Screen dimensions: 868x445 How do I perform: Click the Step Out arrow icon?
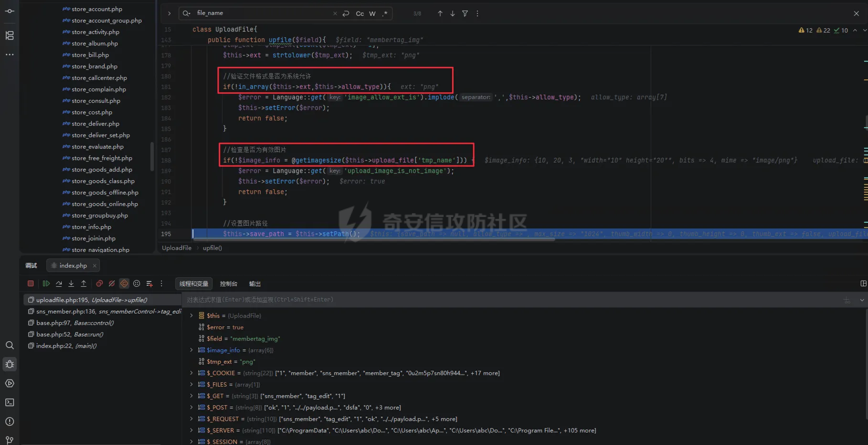click(x=84, y=283)
